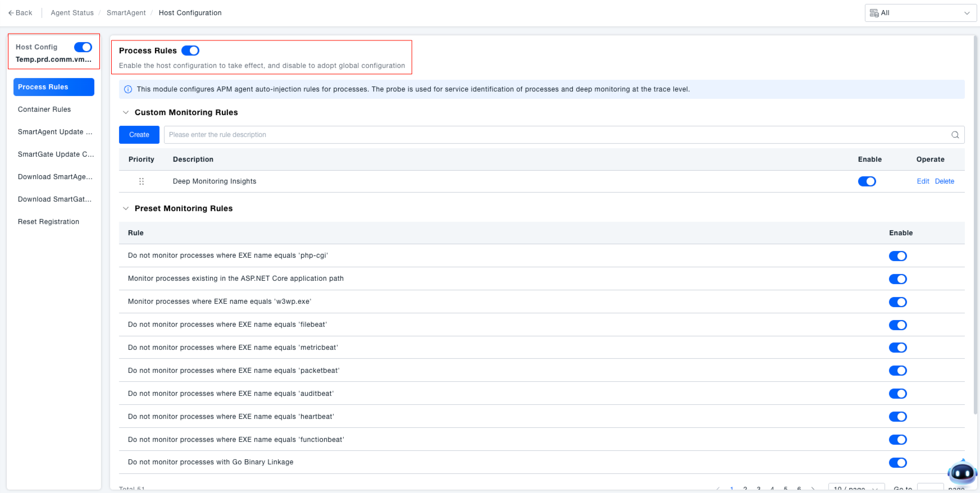Image resolution: width=980 pixels, height=493 pixels.
Task: Collapse the Custom Monitoring Rules section
Action: (126, 112)
